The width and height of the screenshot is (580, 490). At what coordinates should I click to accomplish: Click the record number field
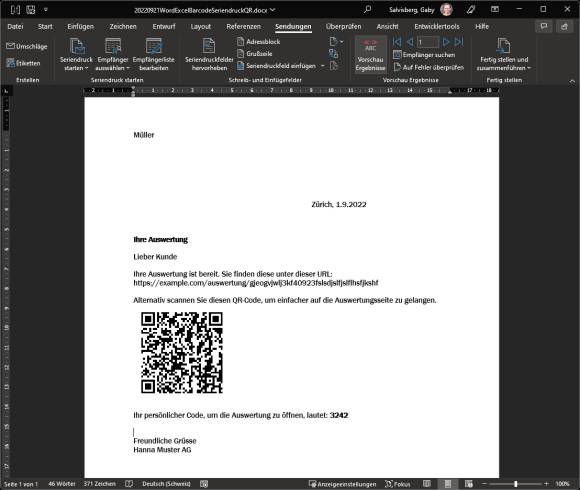pyautogui.click(x=428, y=42)
